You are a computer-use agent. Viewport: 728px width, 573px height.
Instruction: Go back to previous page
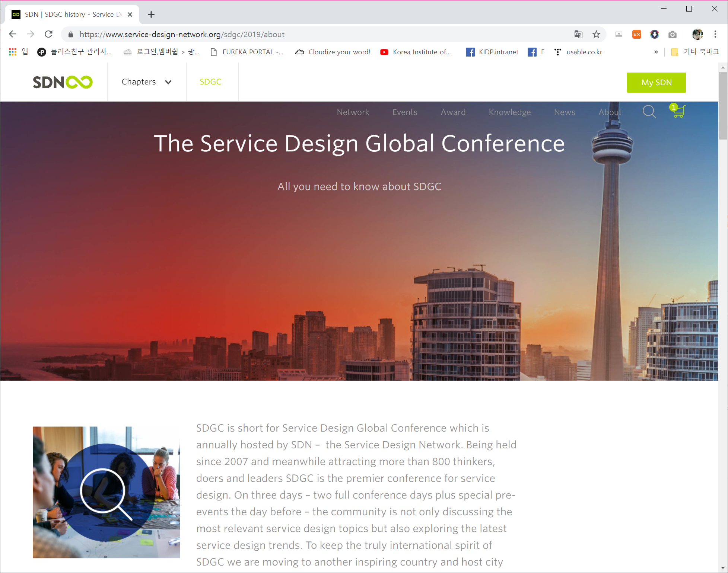[13, 34]
